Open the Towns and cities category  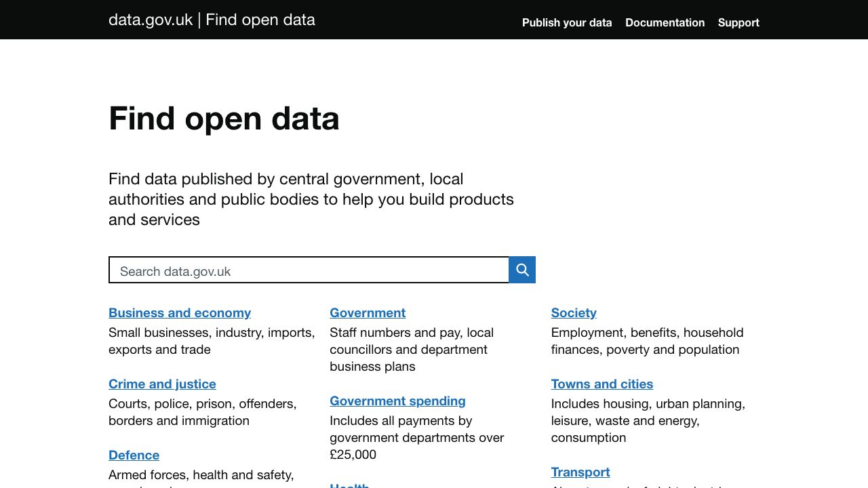pyautogui.click(x=601, y=384)
